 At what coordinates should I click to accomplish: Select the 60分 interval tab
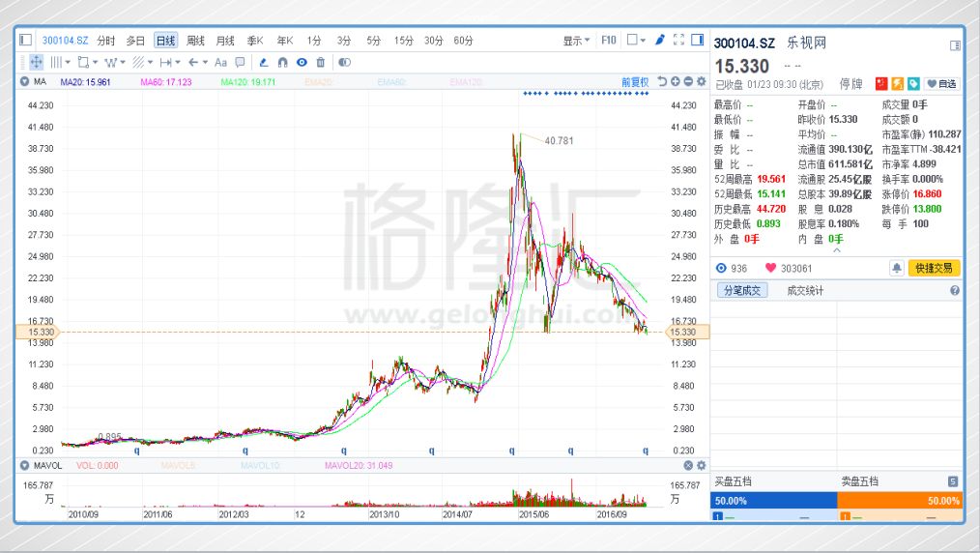pos(463,41)
